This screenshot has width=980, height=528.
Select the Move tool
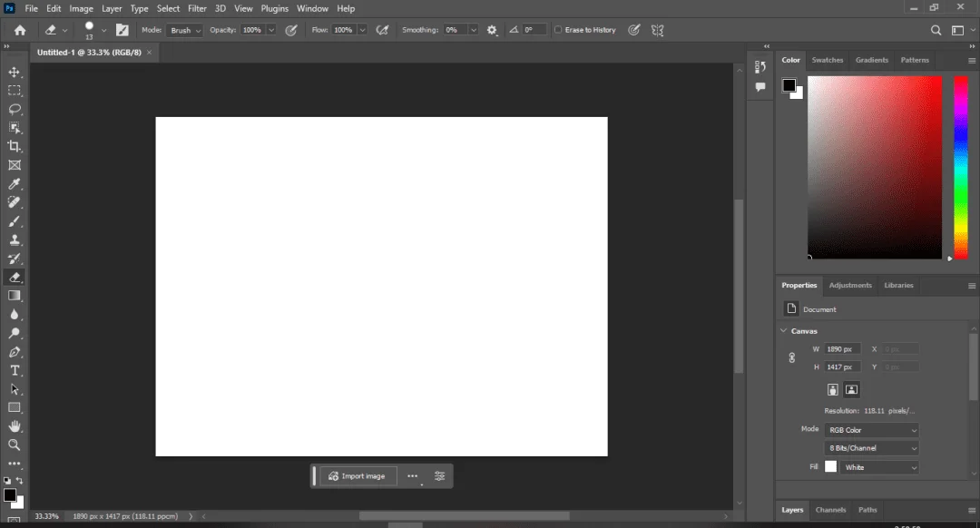[15, 73]
